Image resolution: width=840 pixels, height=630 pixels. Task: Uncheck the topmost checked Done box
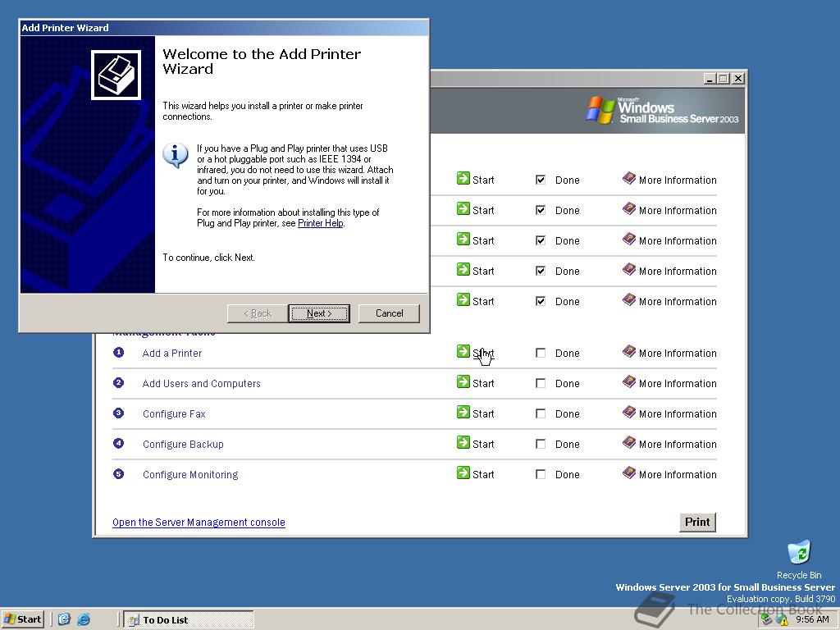pyautogui.click(x=541, y=180)
